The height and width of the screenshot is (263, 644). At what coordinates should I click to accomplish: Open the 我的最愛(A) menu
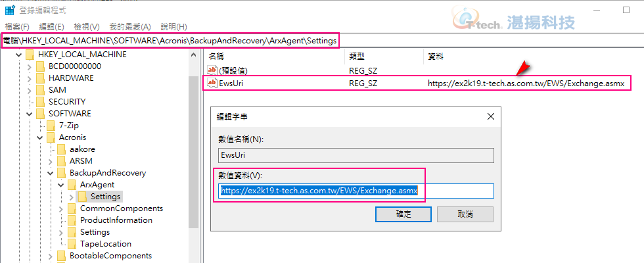(x=130, y=27)
